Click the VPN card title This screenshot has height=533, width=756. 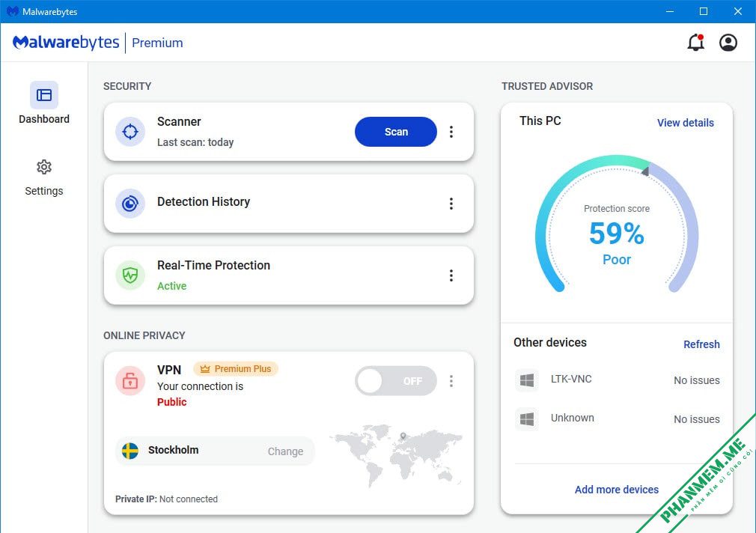pyautogui.click(x=168, y=370)
